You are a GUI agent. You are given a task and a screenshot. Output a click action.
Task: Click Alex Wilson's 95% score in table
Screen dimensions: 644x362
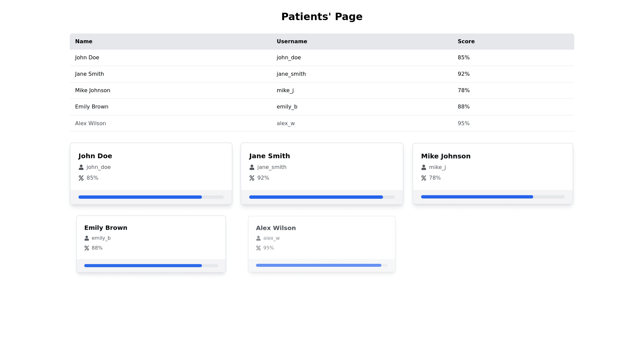[x=464, y=123]
